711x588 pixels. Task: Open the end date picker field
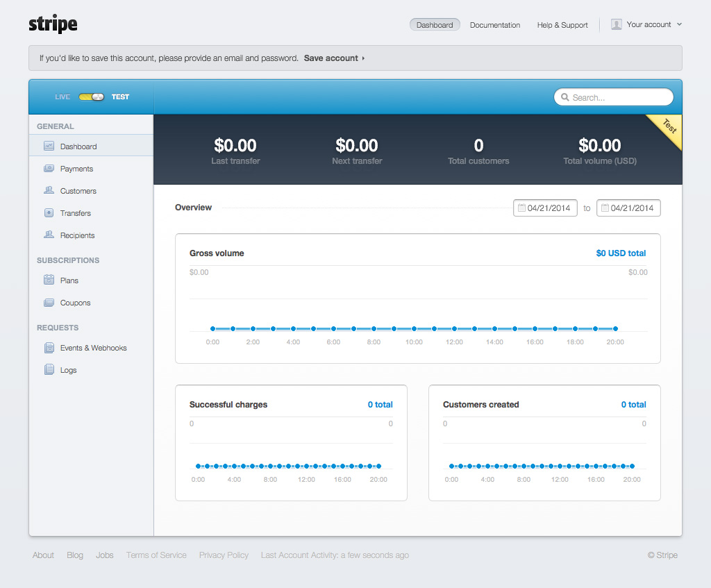click(x=628, y=208)
